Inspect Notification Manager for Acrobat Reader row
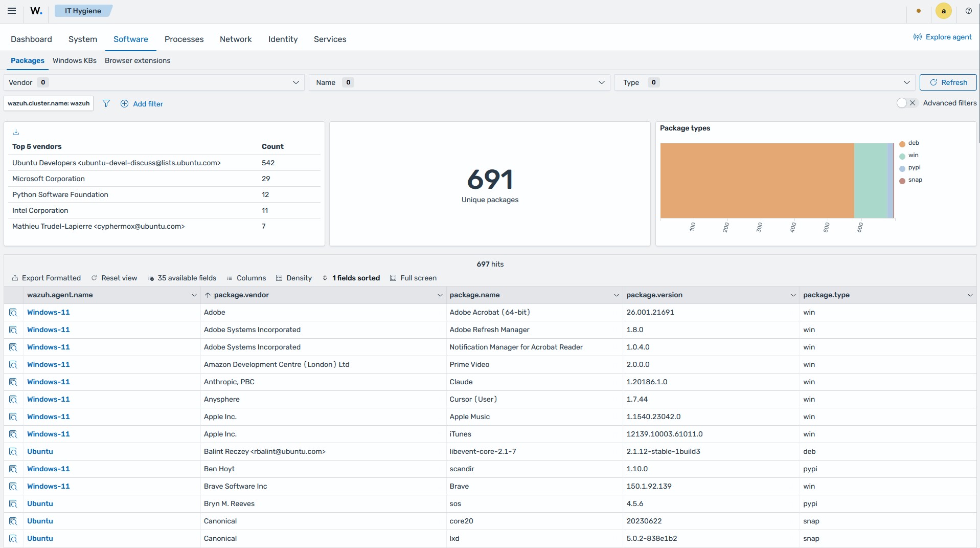 click(13, 347)
